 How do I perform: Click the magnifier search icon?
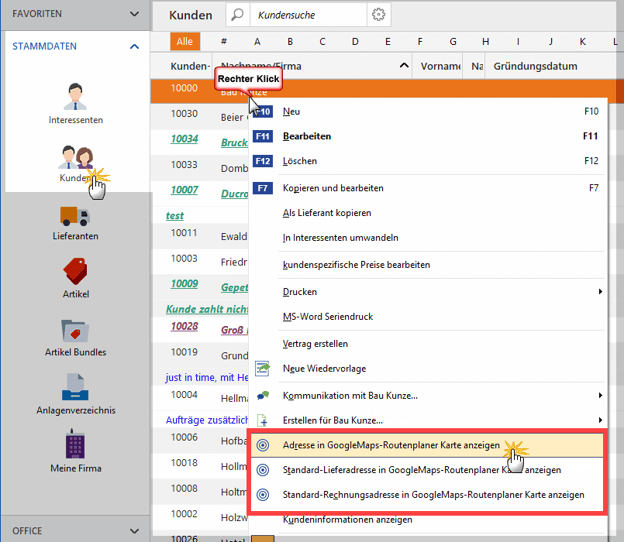tap(237, 15)
